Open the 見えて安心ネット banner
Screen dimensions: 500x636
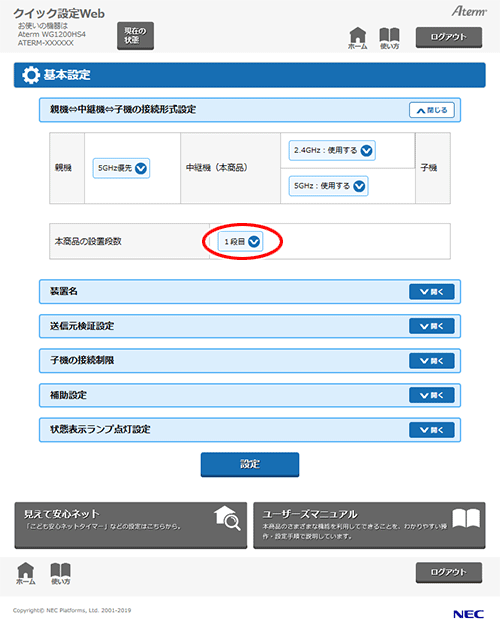coord(131,525)
